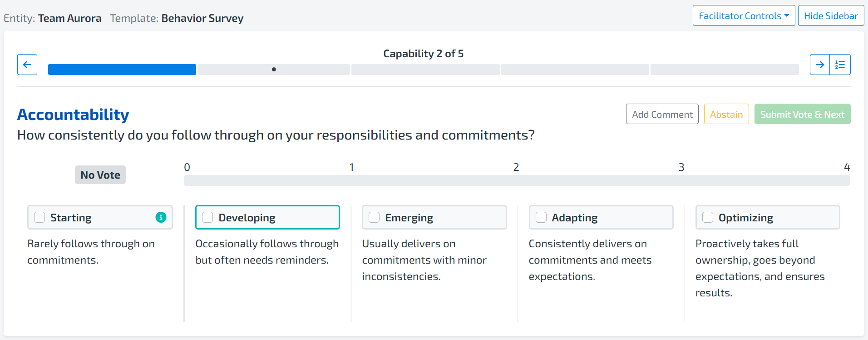Jump to first capability progress segment
This screenshot has height=340, width=868.
(122, 70)
